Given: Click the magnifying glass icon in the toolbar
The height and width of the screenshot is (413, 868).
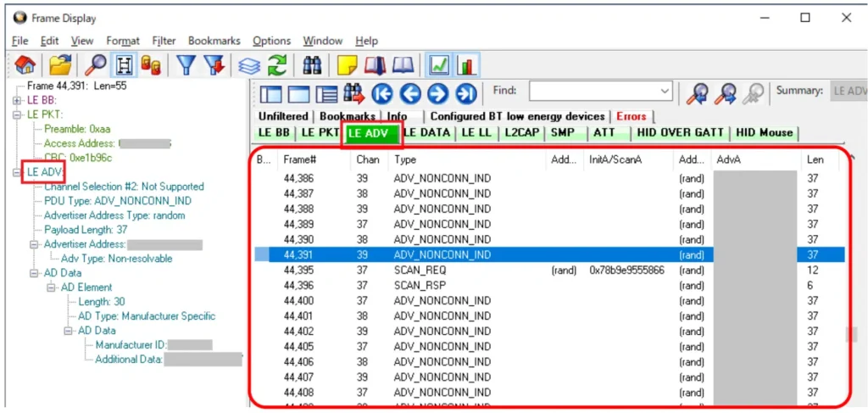Looking at the screenshot, I should click(97, 65).
